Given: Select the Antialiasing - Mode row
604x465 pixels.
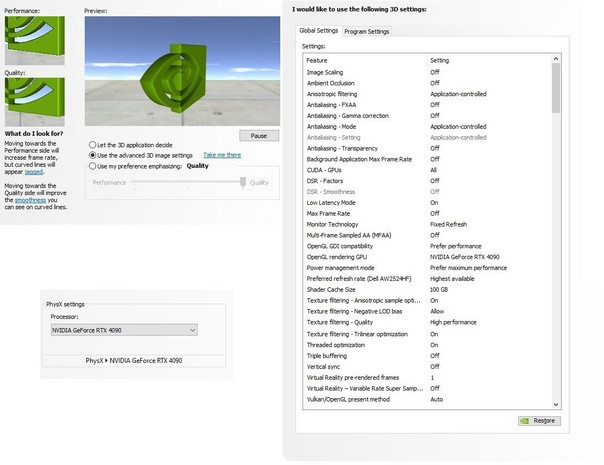Looking at the screenshot, I should (x=428, y=126).
